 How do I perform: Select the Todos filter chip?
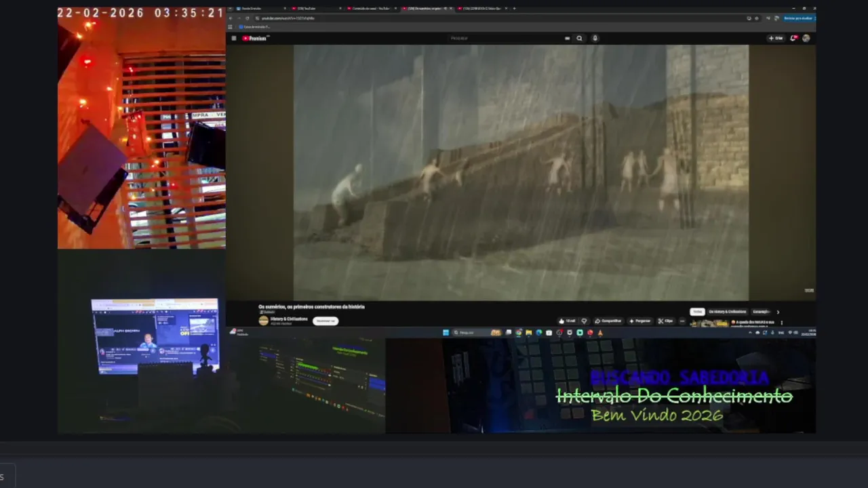698,312
